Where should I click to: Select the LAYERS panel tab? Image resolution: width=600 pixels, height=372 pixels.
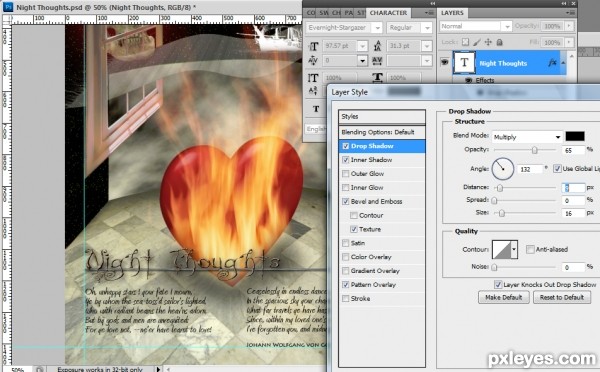452,13
